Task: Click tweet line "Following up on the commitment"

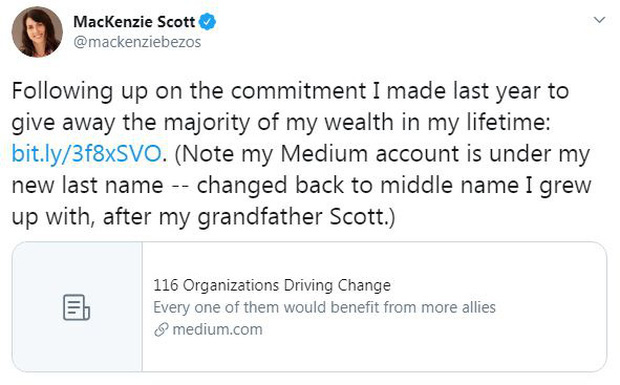Action: (189, 91)
